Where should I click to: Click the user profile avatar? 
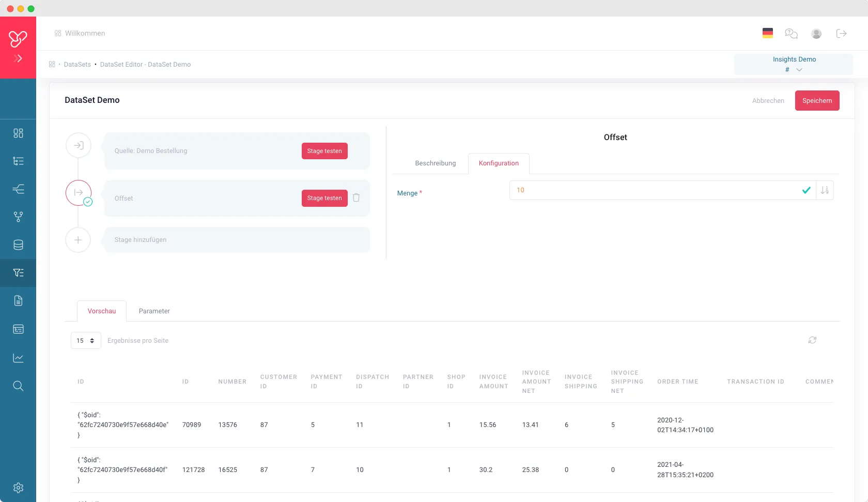tap(816, 34)
